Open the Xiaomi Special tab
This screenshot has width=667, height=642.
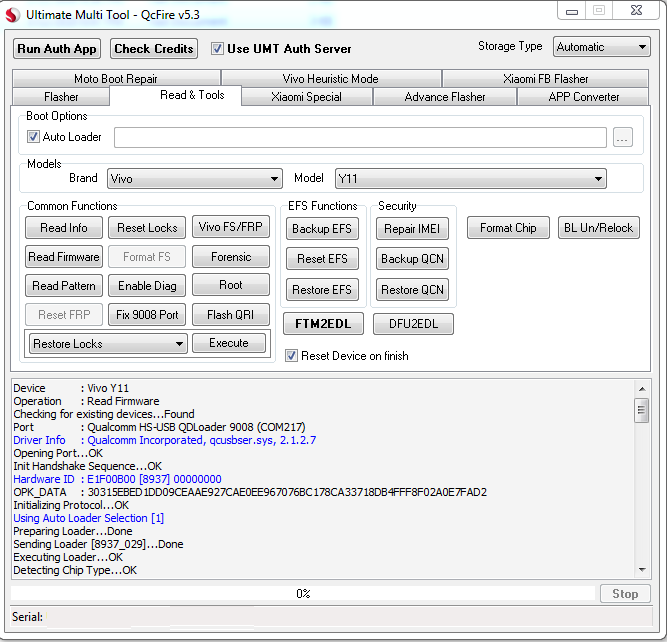pos(307,97)
